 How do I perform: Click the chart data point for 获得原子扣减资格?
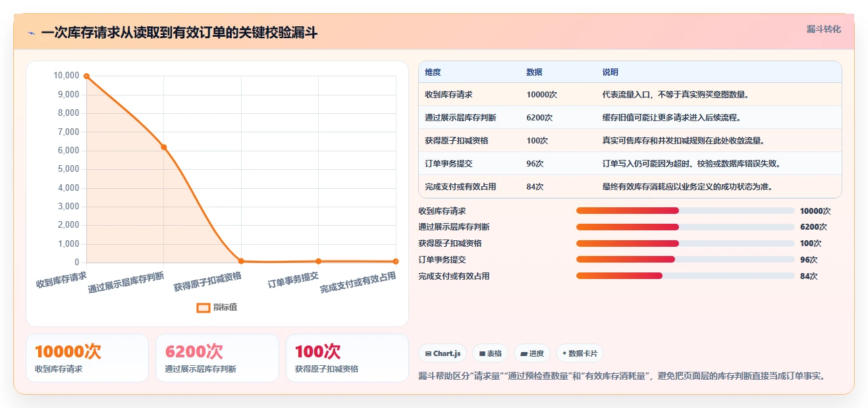(x=241, y=261)
